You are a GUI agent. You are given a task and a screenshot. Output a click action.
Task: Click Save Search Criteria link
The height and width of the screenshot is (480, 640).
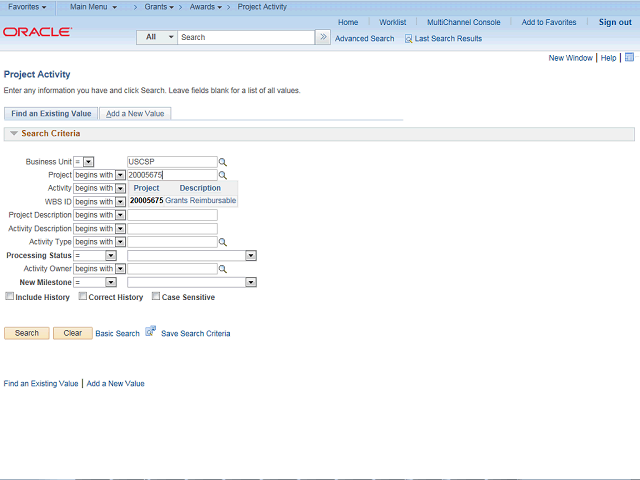196,333
